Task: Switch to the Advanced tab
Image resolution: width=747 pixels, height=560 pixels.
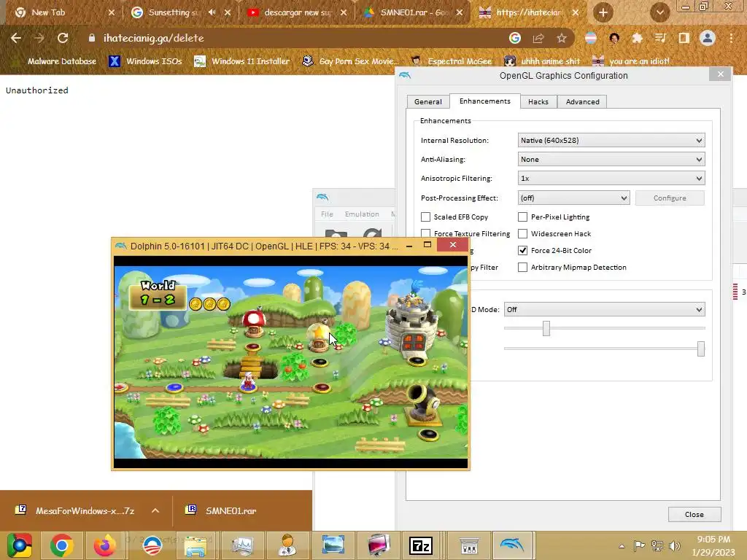Action: [582, 101]
